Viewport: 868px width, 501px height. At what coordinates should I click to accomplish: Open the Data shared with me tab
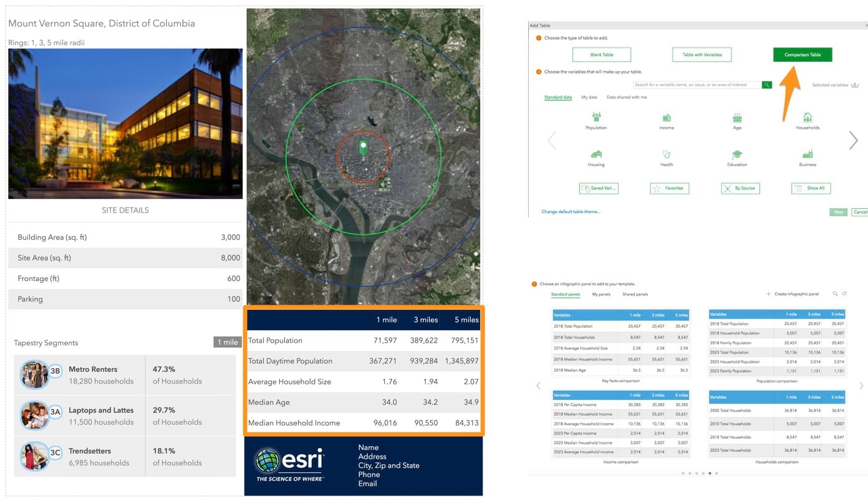(x=627, y=97)
